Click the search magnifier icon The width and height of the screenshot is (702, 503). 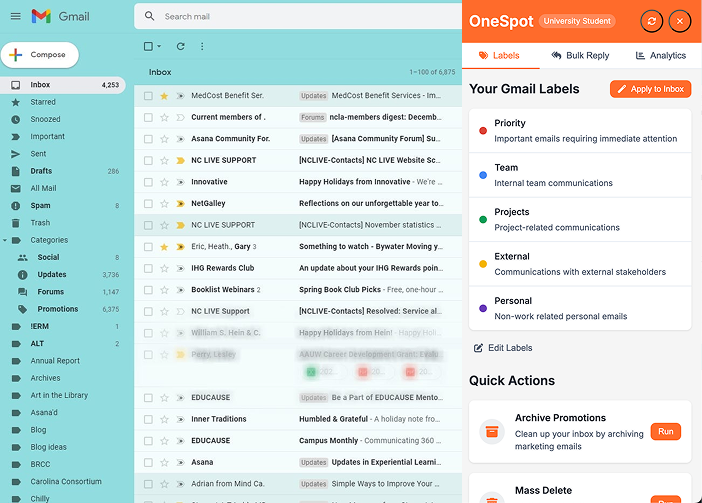pyautogui.click(x=150, y=16)
